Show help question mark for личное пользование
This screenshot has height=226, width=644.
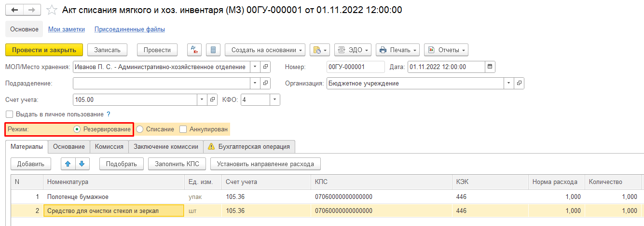109,114
